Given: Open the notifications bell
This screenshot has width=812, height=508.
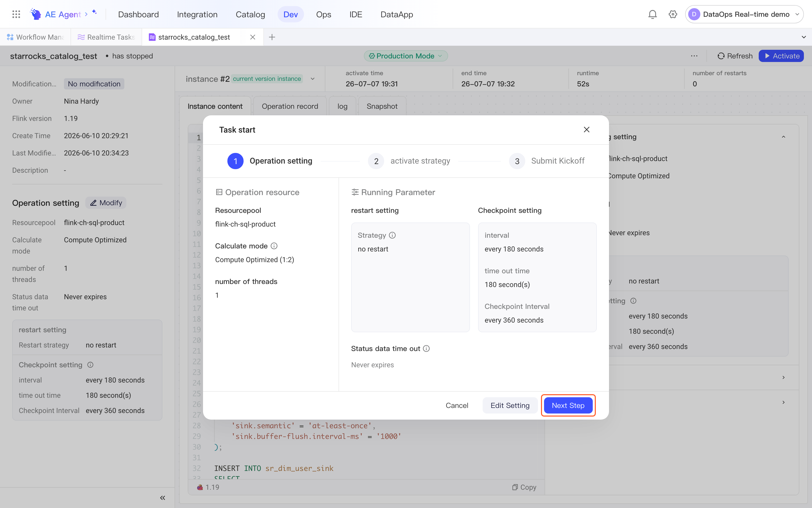Looking at the screenshot, I should click(x=652, y=14).
